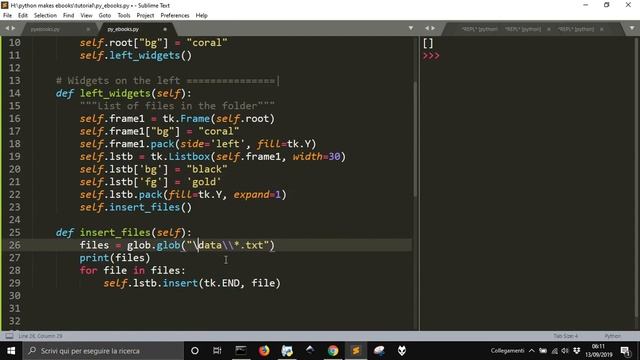The image size is (640, 360).
Task: Open the Tools menu
Action: 124,16
